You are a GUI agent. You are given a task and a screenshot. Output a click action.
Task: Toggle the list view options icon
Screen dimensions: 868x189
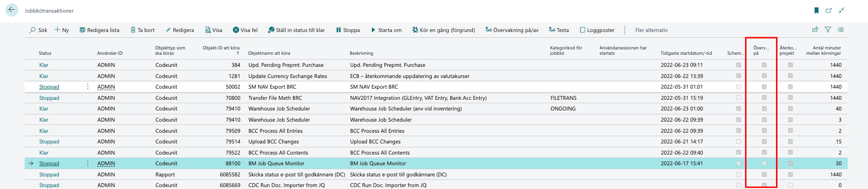841,30
